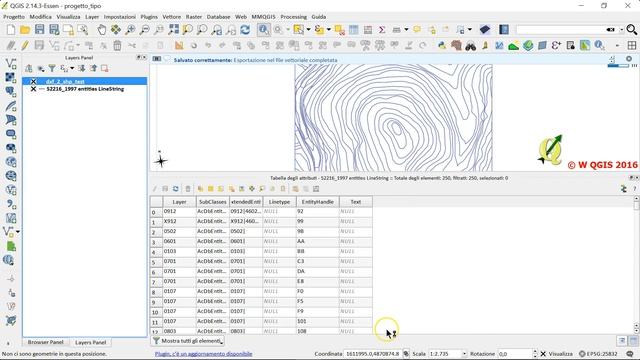Image resolution: width=640 pixels, height=360 pixels.
Task: Sort by the Layer column header
Action: 179,202
